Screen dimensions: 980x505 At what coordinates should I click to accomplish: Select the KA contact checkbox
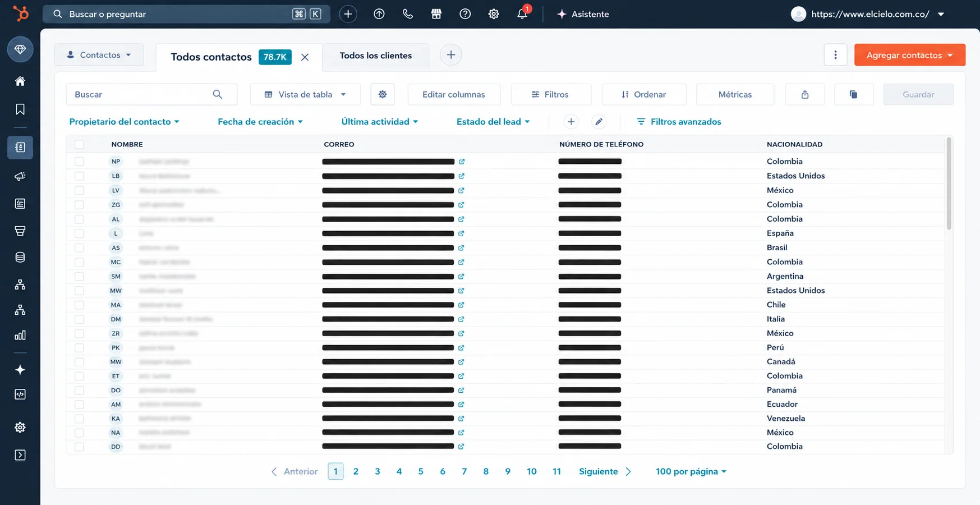tap(79, 419)
